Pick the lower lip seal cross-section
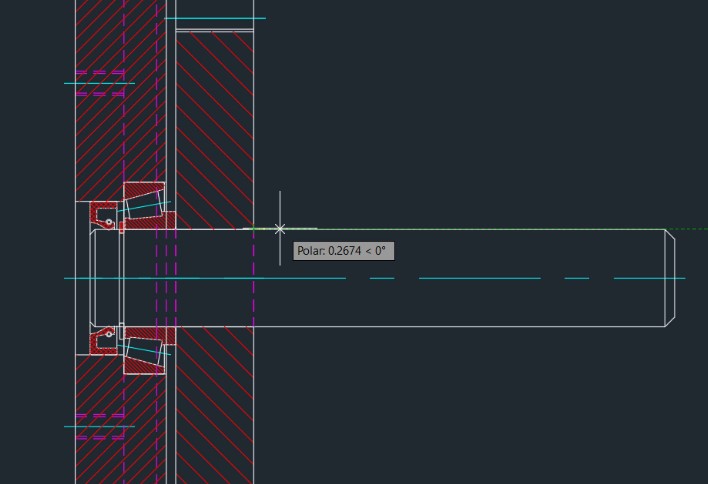Screen dimensions: 708x484 tap(104, 341)
